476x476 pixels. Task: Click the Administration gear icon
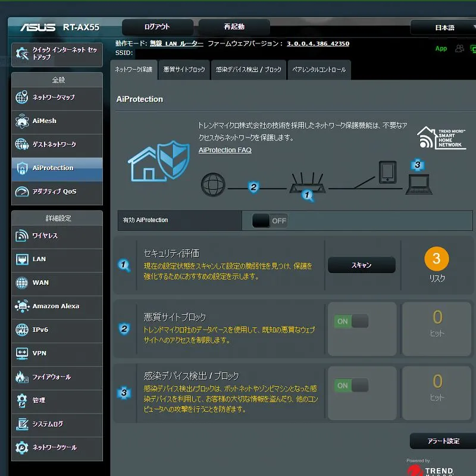(22, 400)
